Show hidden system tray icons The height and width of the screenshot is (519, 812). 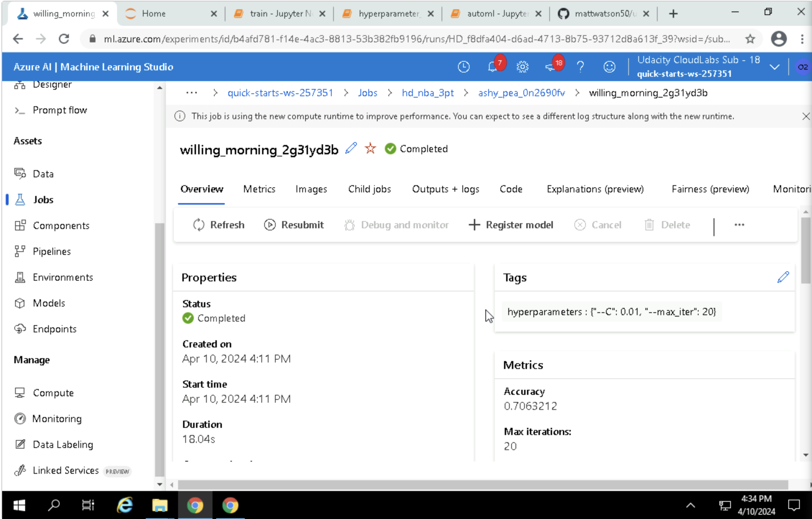click(x=691, y=505)
